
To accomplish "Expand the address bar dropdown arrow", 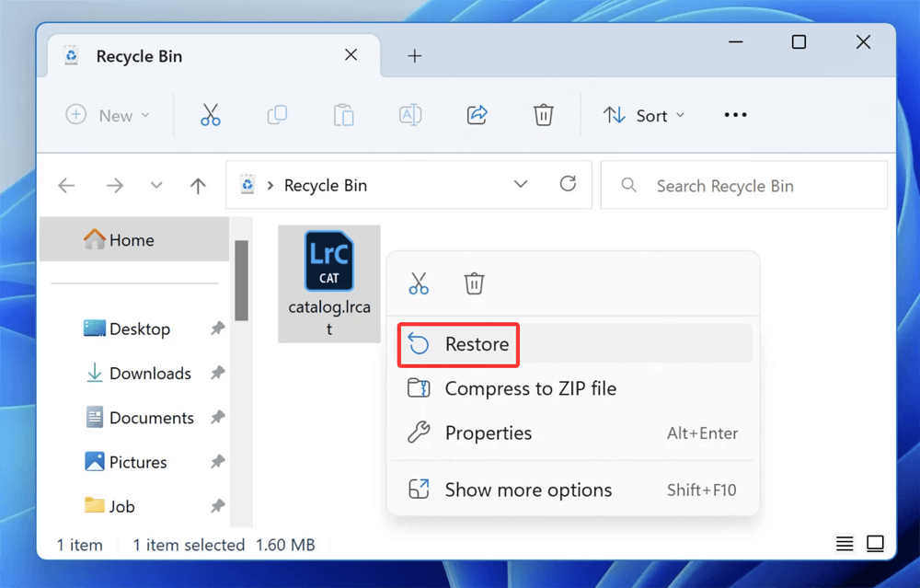I will [x=521, y=184].
